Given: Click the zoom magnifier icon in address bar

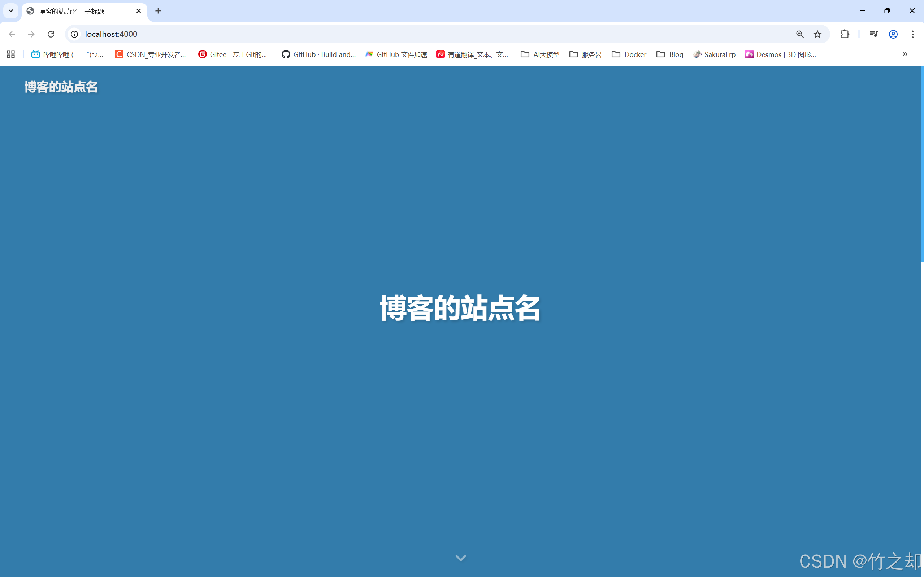Looking at the screenshot, I should point(799,34).
